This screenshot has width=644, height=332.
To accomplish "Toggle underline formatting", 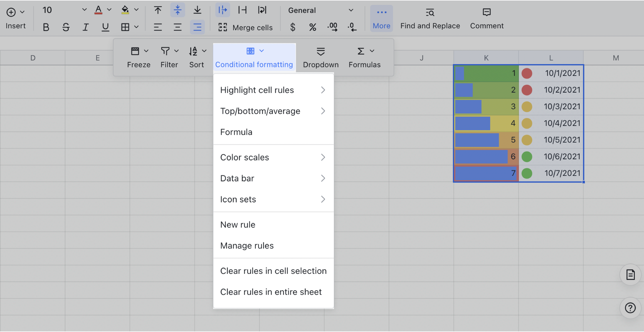I will [105, 27].
